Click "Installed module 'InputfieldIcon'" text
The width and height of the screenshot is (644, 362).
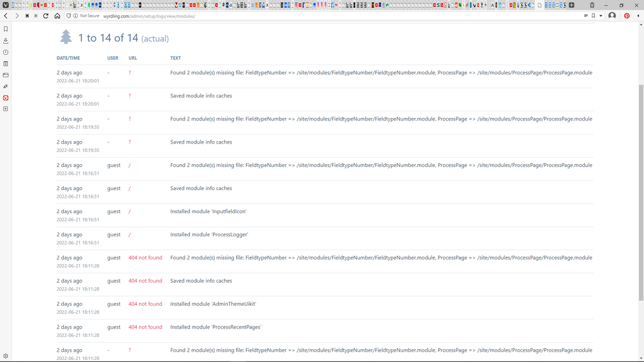(x=208, y=212)
